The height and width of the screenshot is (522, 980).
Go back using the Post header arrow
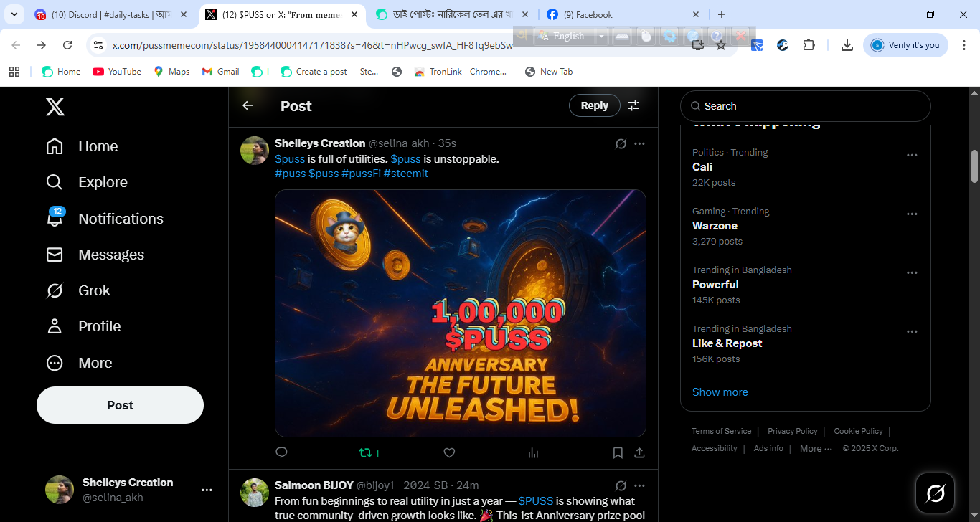pos(248,105)
